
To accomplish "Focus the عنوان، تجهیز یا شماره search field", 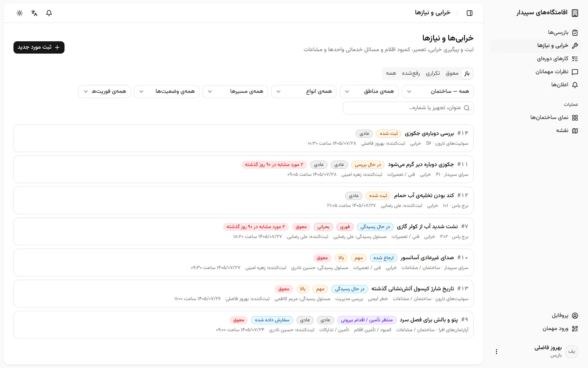I will click(408, 108).
